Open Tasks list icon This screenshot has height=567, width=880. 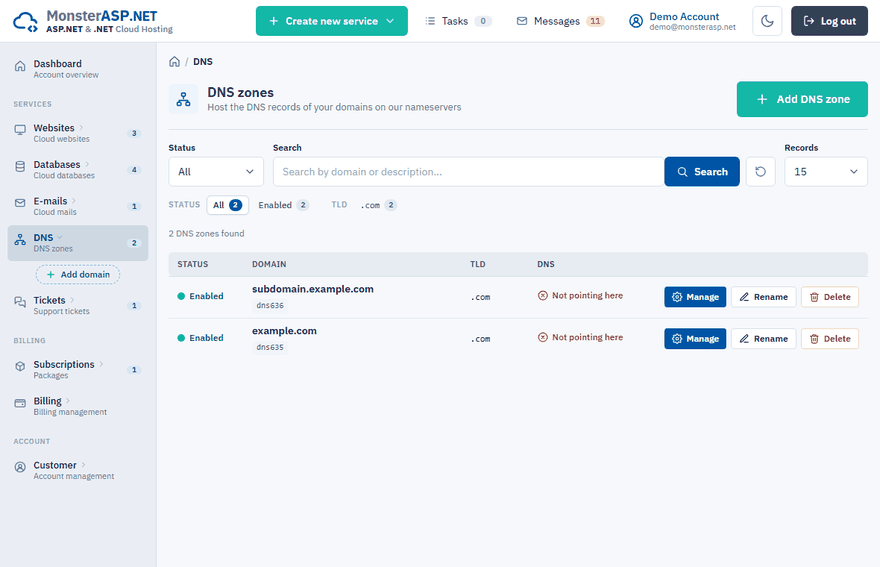pos(430,21)
